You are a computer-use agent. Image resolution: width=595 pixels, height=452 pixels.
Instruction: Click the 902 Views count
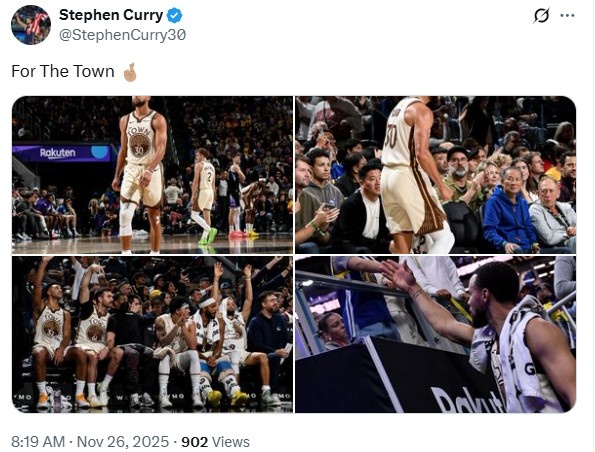(215, 442)
